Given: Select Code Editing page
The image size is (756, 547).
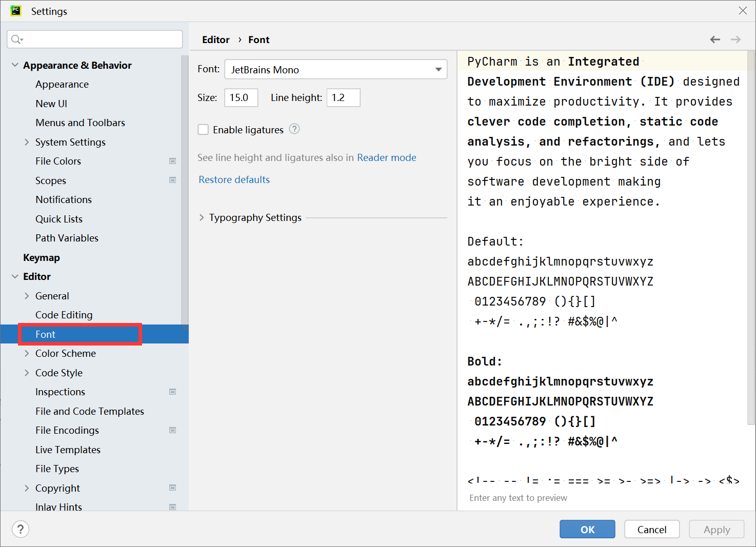Looking at the screenshot, I should point(64,315).
